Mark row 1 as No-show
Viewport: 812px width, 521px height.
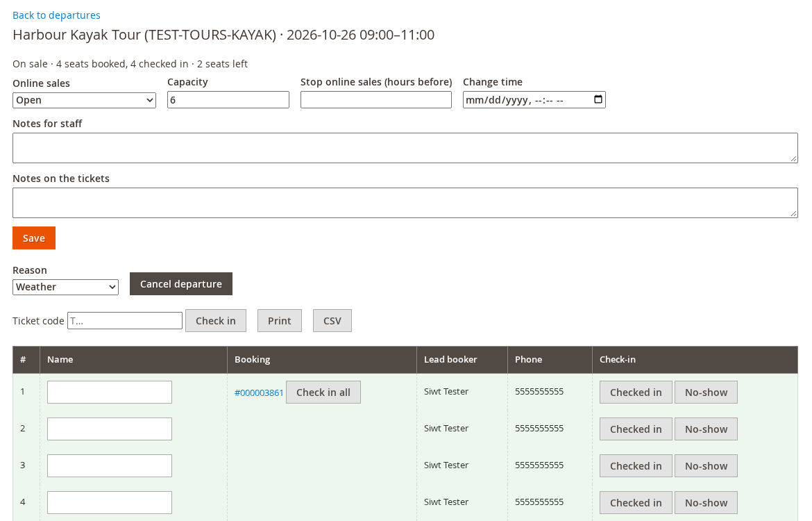click(706, 392)
